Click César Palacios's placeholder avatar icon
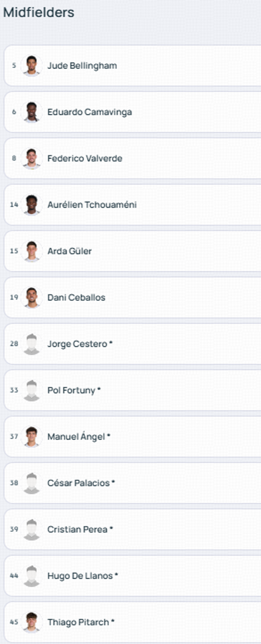 (32, 483)
